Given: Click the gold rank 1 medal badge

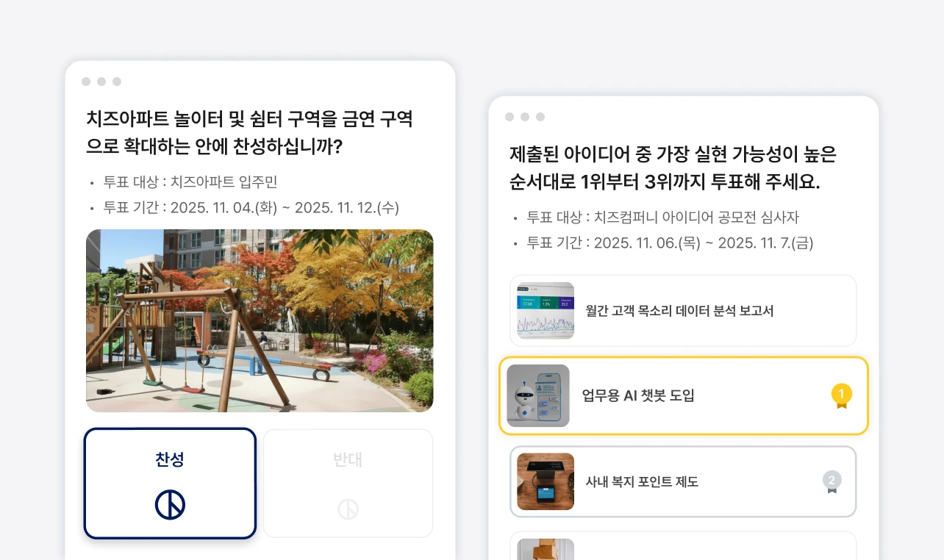Looking at the screenshot, I should coord(841,395).
